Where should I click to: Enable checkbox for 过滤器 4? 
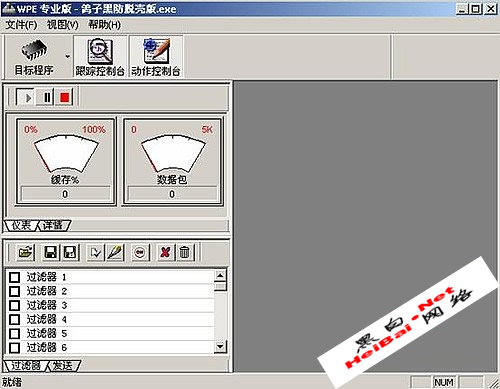pos(14,320)
